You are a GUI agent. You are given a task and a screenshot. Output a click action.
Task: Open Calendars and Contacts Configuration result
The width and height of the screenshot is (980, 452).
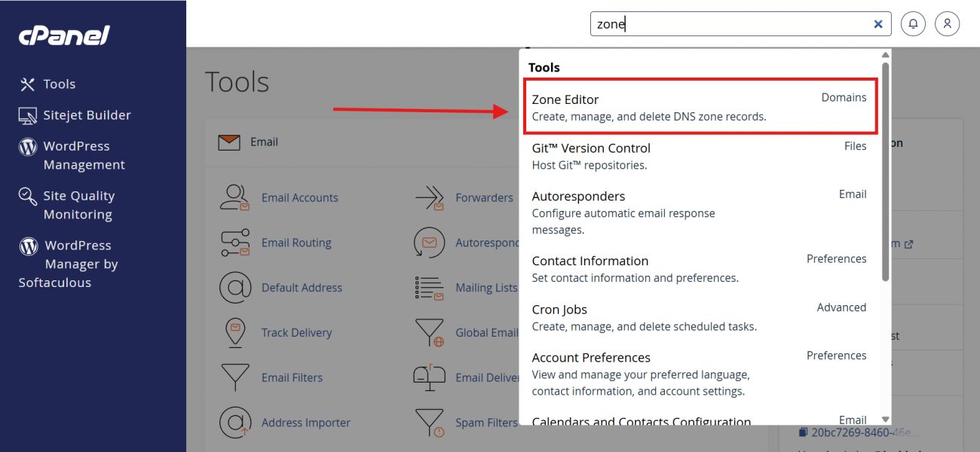pyautogui.click(x=700, y=419)
